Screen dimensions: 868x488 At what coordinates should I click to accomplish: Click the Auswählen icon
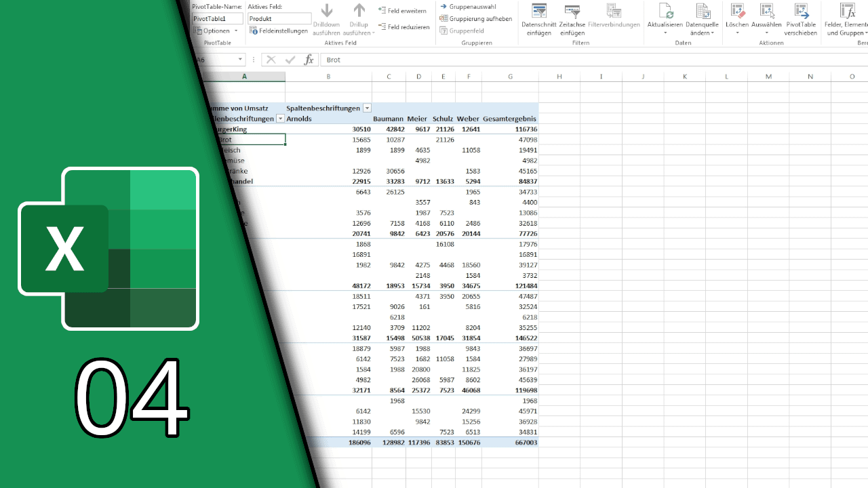(766, 12)
